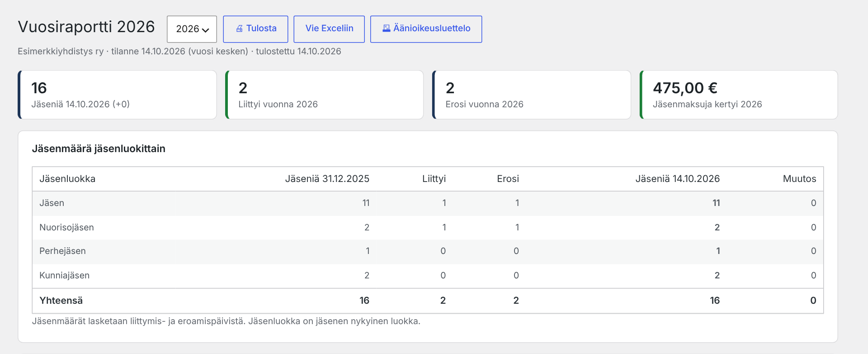Click the ballot box icon on Äänioikeusluettelo
868x354 pixels.
(387, 29)
